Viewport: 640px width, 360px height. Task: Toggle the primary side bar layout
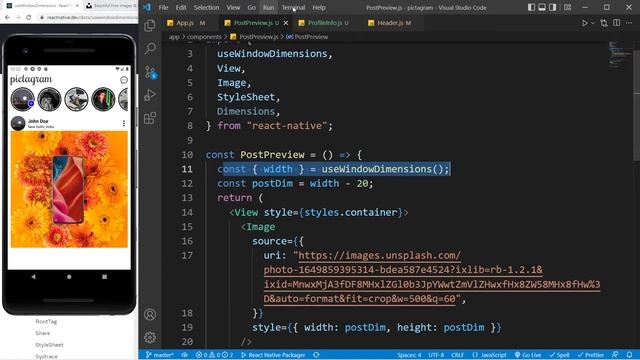pyautogui.click(x=531, y=7)
